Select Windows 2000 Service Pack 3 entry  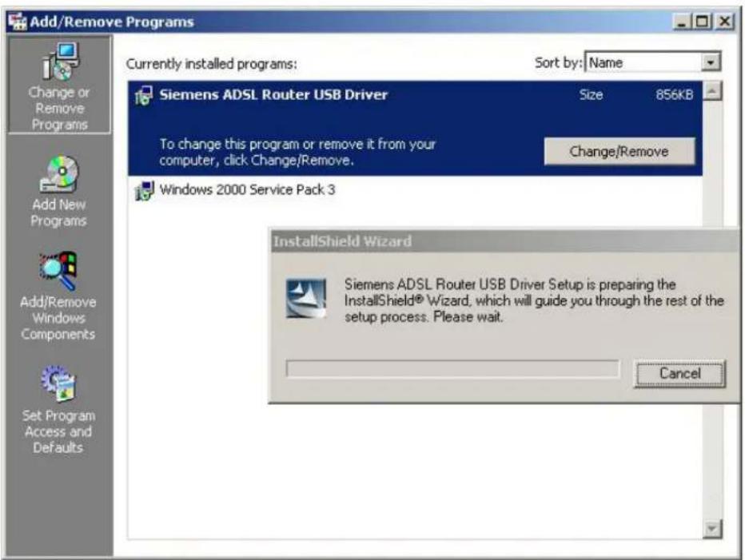click(x=415, y=190)
